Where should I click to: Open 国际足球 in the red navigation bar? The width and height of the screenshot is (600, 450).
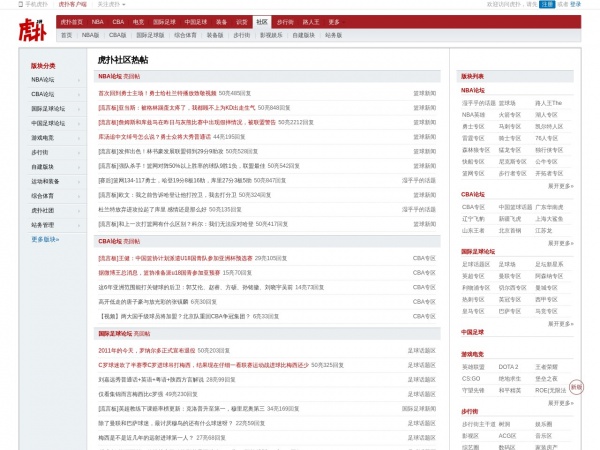[165, 22]
